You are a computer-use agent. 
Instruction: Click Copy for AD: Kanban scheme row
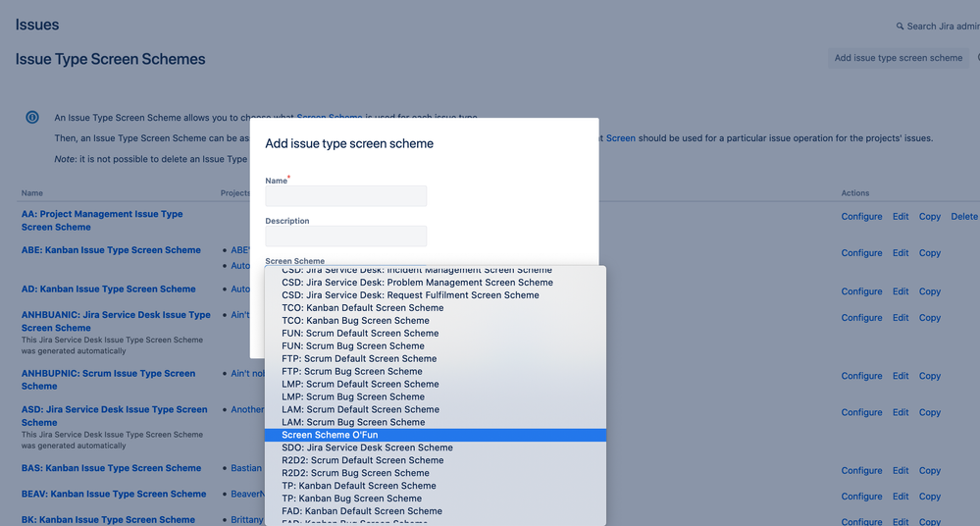point(929,291)
